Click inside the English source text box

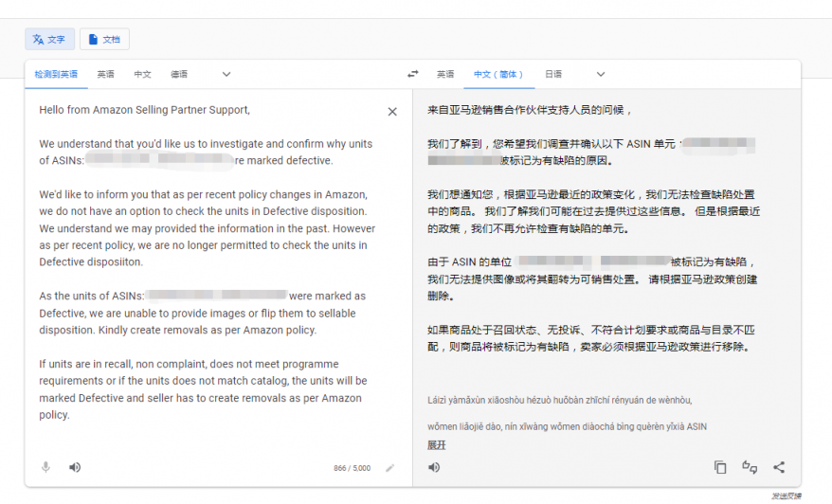coord(207,262)
